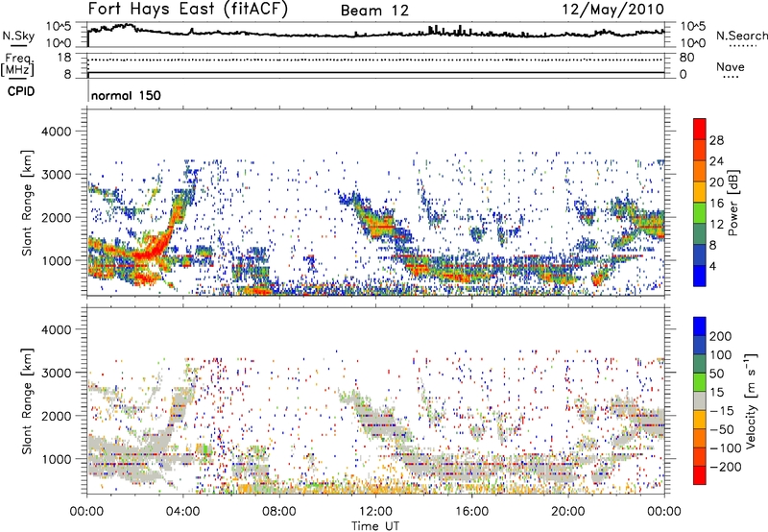Click the power panel 'Slant Range [km]' label
Image resolution: width=768 pixels, height=532 pixels.
(x=28, y=203)
